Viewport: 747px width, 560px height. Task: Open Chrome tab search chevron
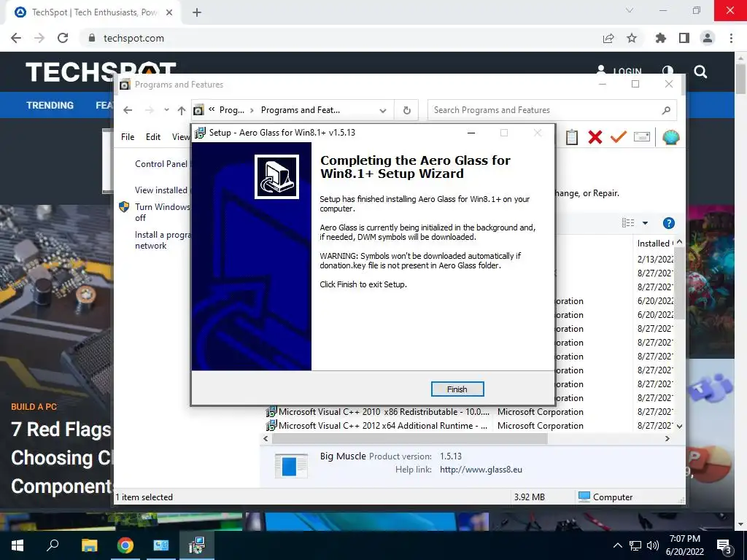click(x=630, y=10)
